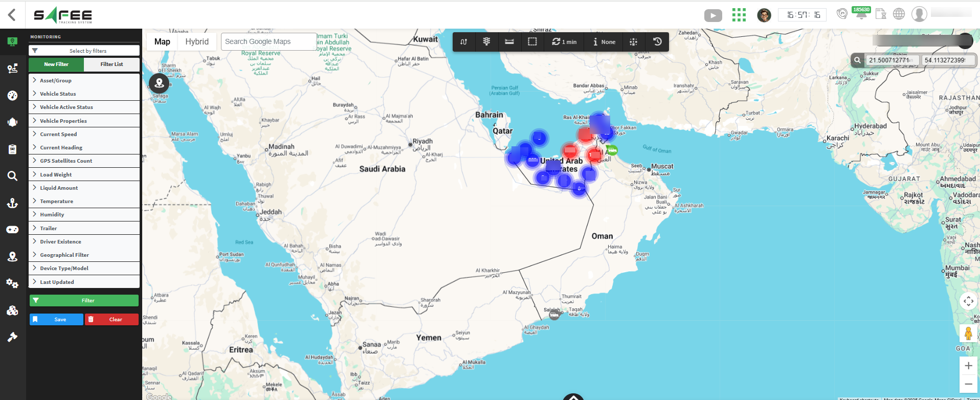Click the traffic light toolbar icon

tap(486, 42)
